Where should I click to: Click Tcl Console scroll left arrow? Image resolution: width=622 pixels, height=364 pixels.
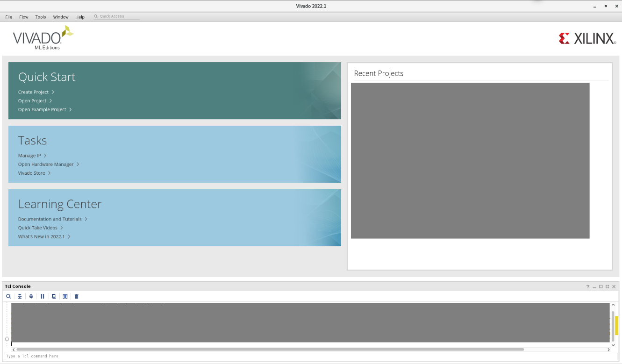tap(13, 350)
